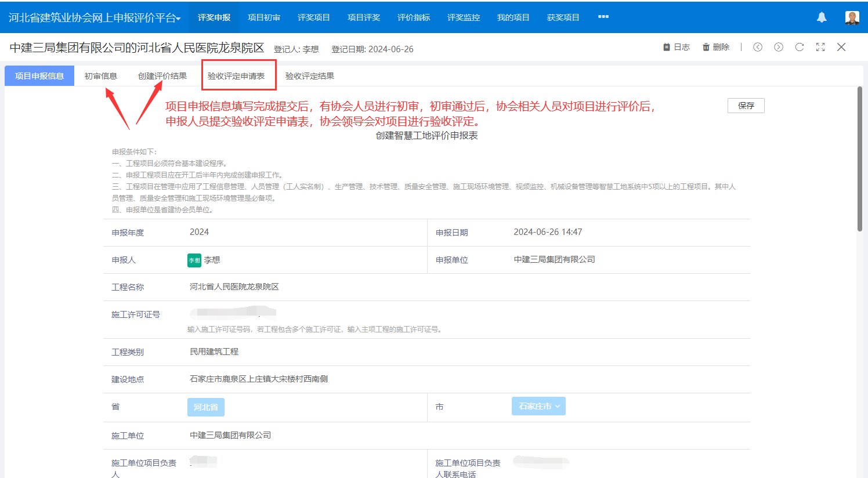Viewport: 868px width, 478px height.
Task: Click the vertical scrollbar
Action: pyautogui.click(x=859, y=159)
